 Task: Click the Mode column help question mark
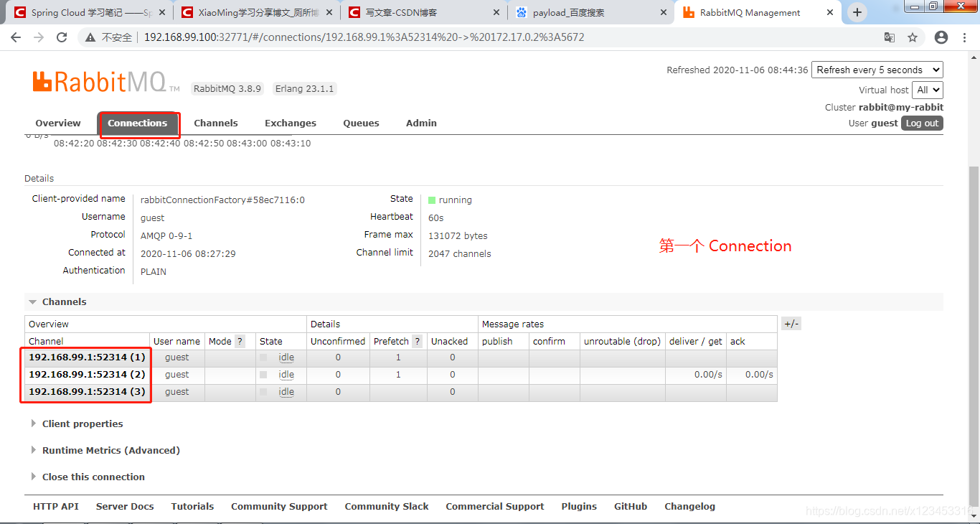pos(240,341)
